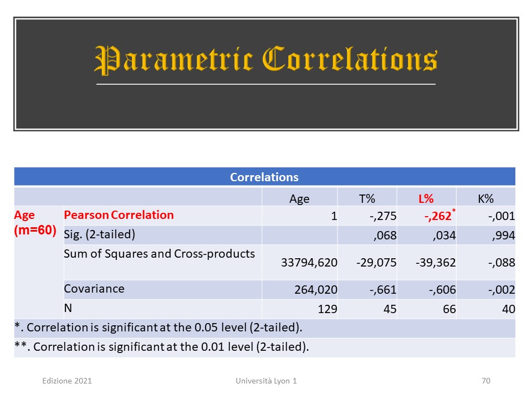The image size is (532, 399).
Task: Click the cross-products value '-,088'
Action: tap(502, 263)
